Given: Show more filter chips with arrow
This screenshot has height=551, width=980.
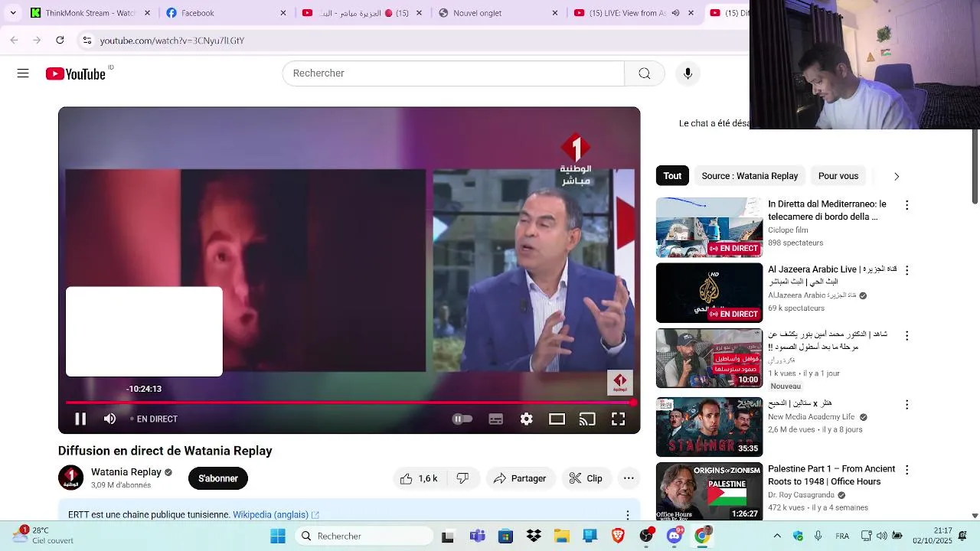Looking at the screenshot, I should (897, 176).
